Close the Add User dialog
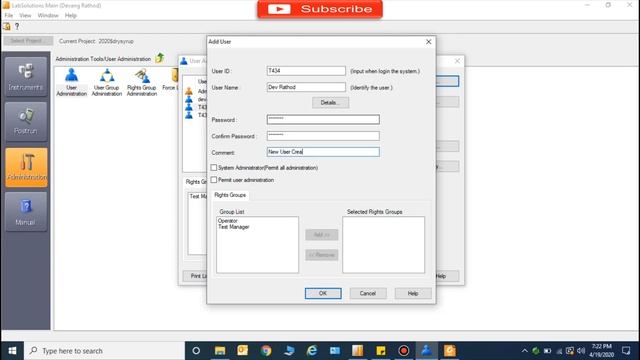640x360 pixels. point(429,42)
